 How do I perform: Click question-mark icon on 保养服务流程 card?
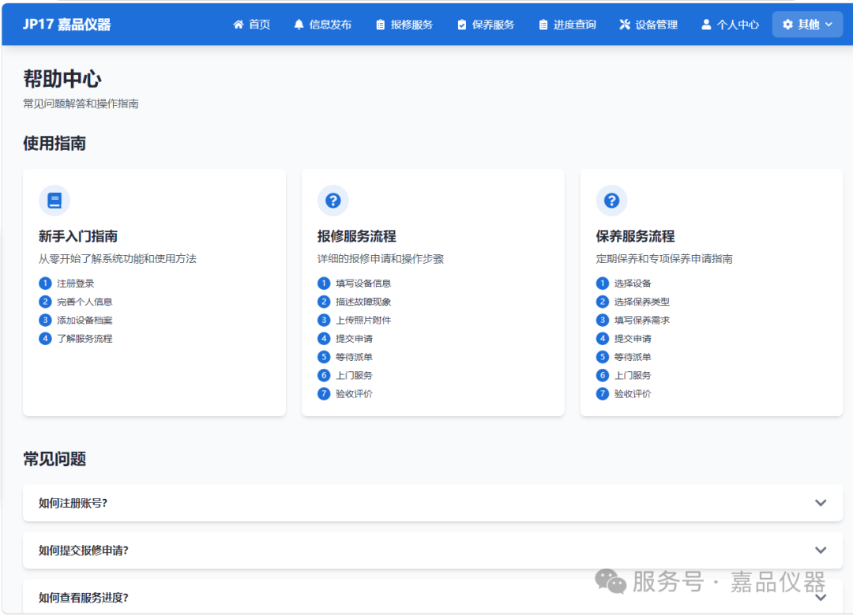coord(611,201)
